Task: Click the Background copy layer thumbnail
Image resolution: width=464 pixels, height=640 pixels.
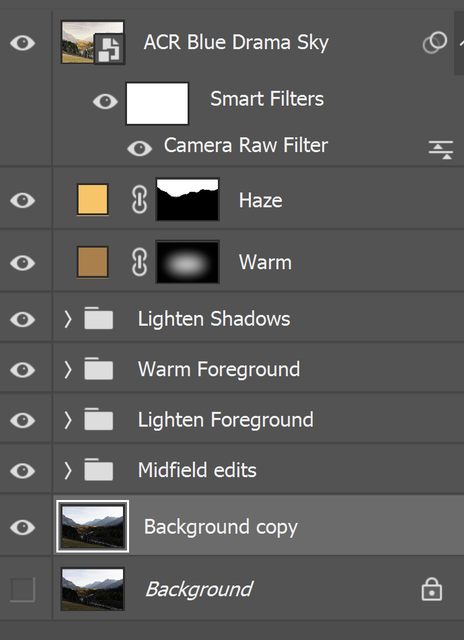Action: point(92,527)
